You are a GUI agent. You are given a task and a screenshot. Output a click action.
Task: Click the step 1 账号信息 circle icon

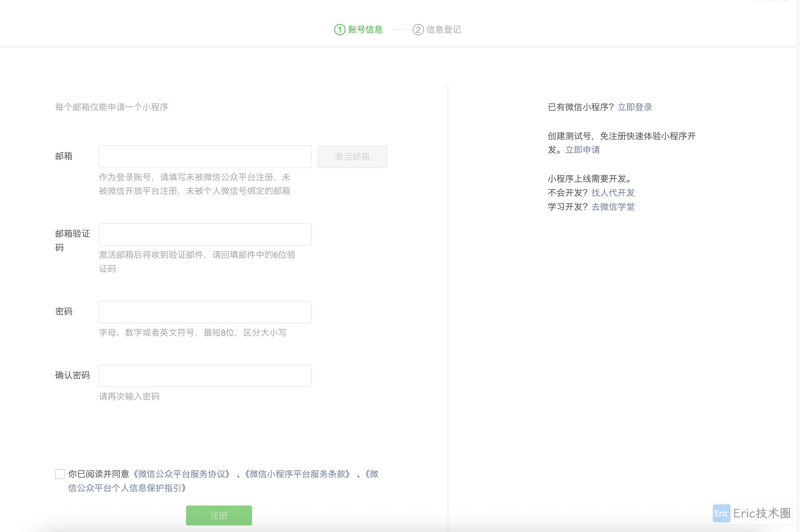click(x=340, y=30)
